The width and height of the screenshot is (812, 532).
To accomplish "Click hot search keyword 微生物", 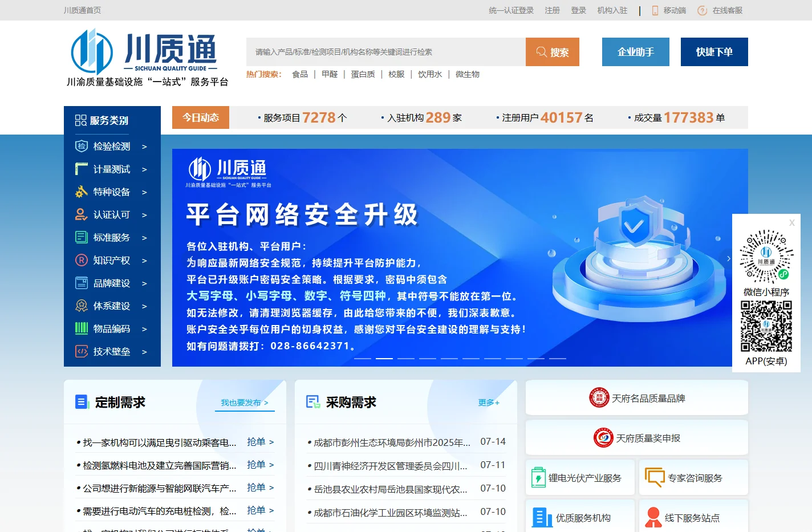I will click(468, 74).
